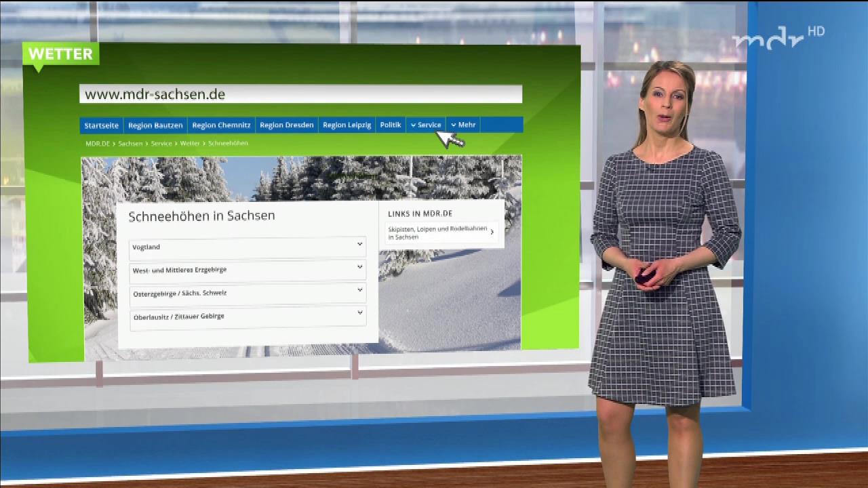Screen dimensions: 868x488
Task: Click the Sachsen breadcrumb link
Action: click(x=130, y=144)
